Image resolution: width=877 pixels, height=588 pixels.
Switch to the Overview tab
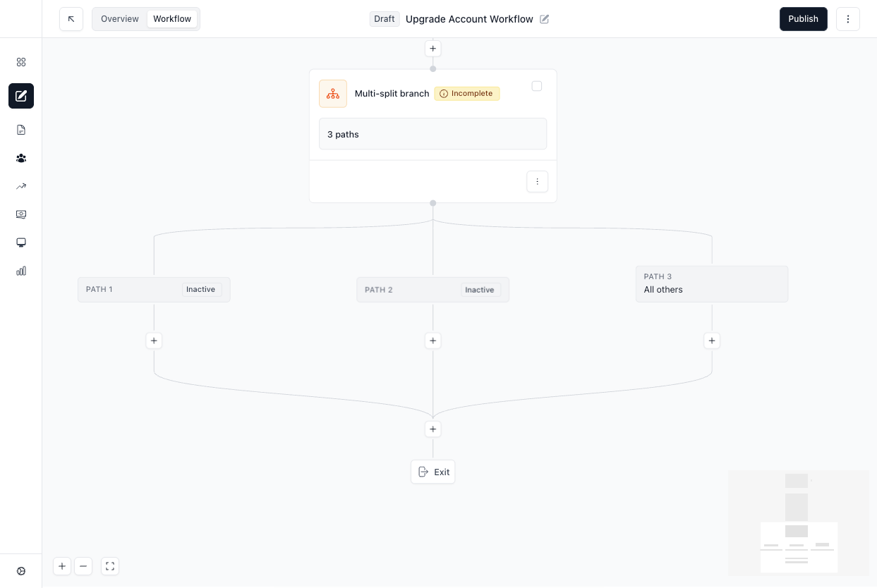click(x=120, y=19)
